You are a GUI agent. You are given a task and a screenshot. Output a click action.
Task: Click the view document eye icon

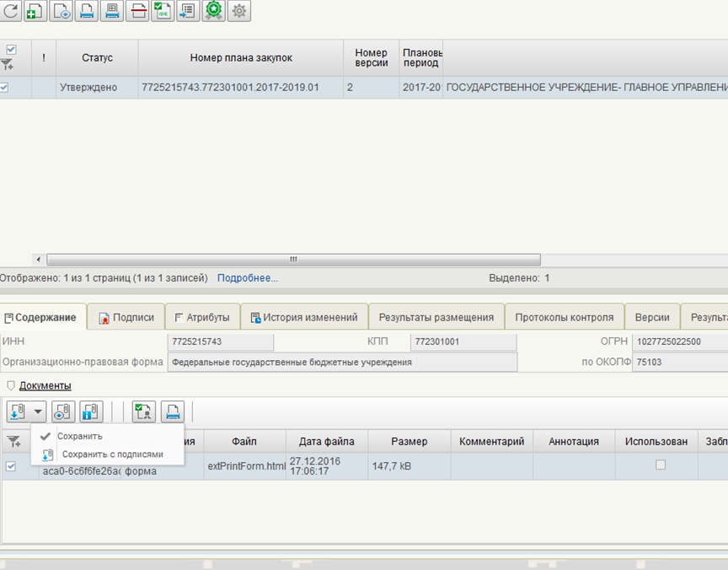(x=62, y=11)
